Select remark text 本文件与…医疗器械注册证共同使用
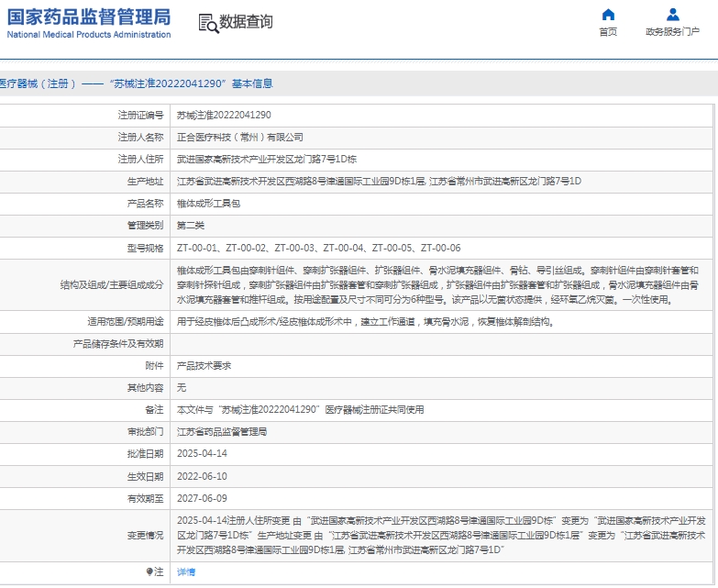 [x=301, y=409]
